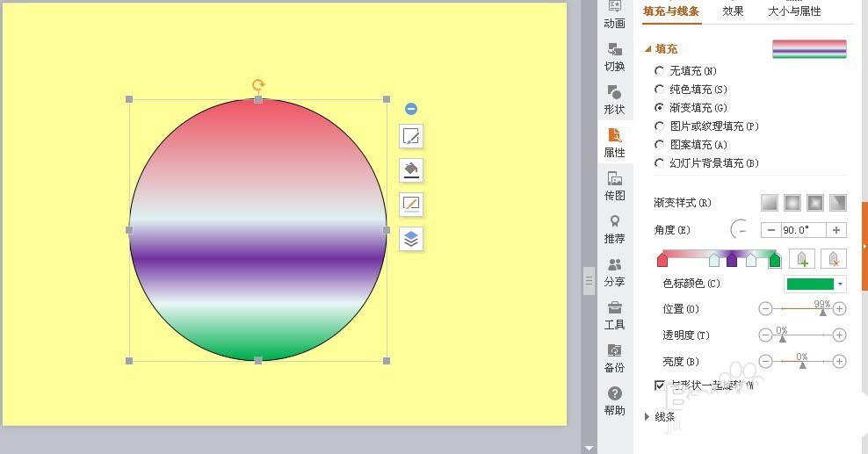Remove the selected gradient stop
Screen dimensions: 868x454
click(834, 258)
